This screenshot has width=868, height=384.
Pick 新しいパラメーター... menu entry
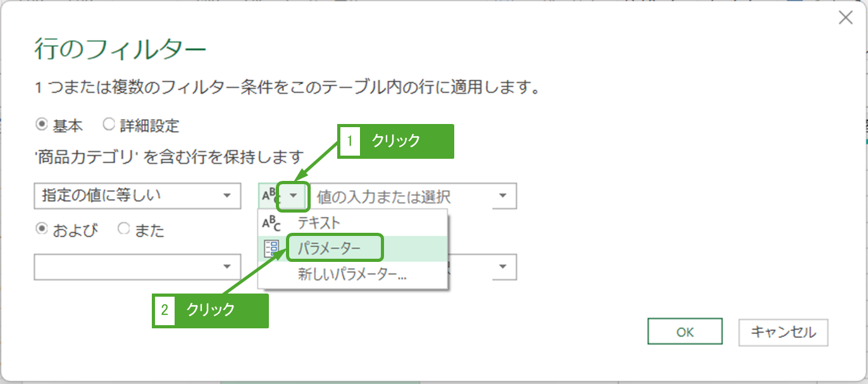coord(352,275)
